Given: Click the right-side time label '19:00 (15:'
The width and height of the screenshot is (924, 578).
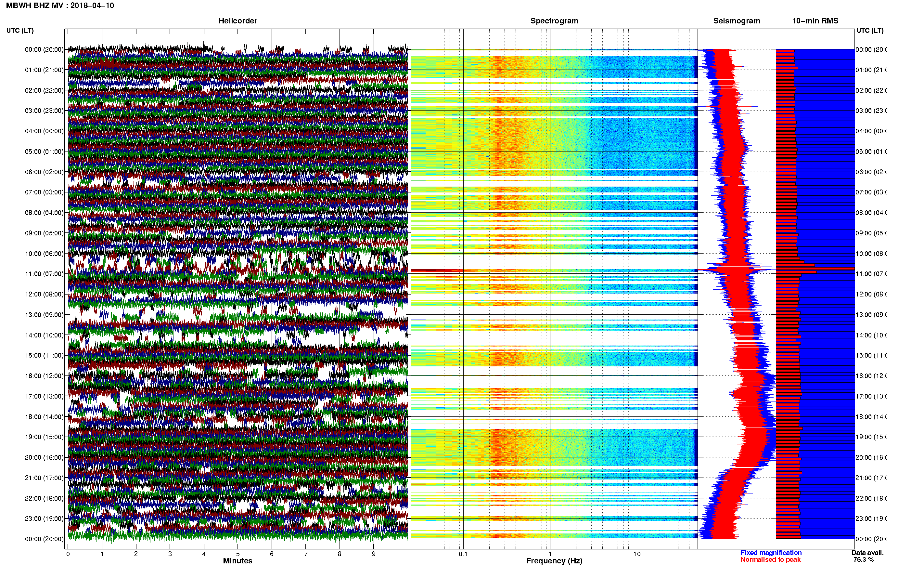Looking at the screenshot, I should tap(871, 437).
